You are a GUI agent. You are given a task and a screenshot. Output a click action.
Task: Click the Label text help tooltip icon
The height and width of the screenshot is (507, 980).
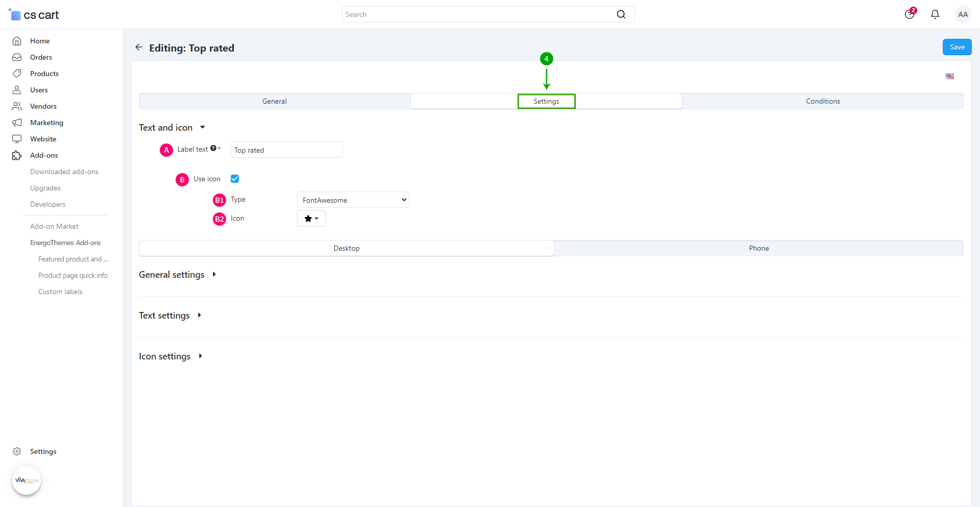pos(213,149)
